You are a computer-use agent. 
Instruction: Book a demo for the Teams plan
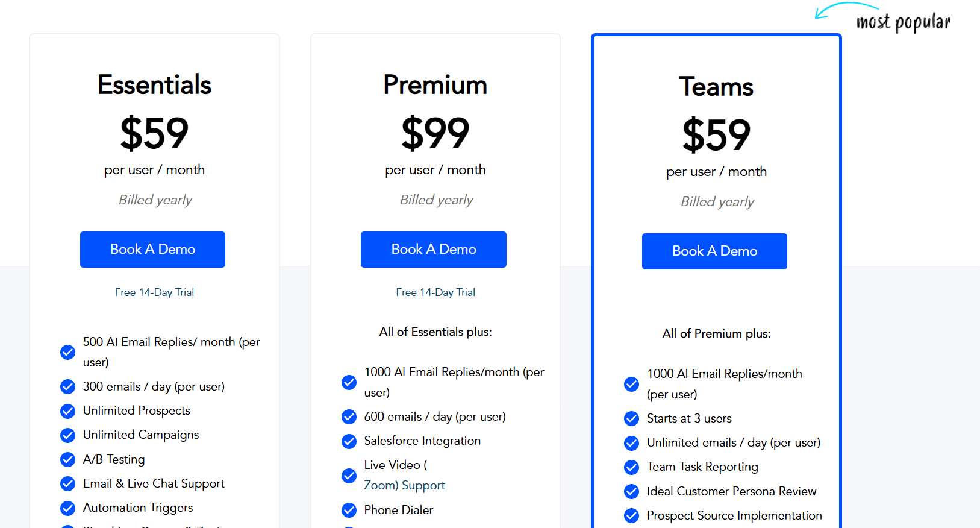[x=714, y=251]
